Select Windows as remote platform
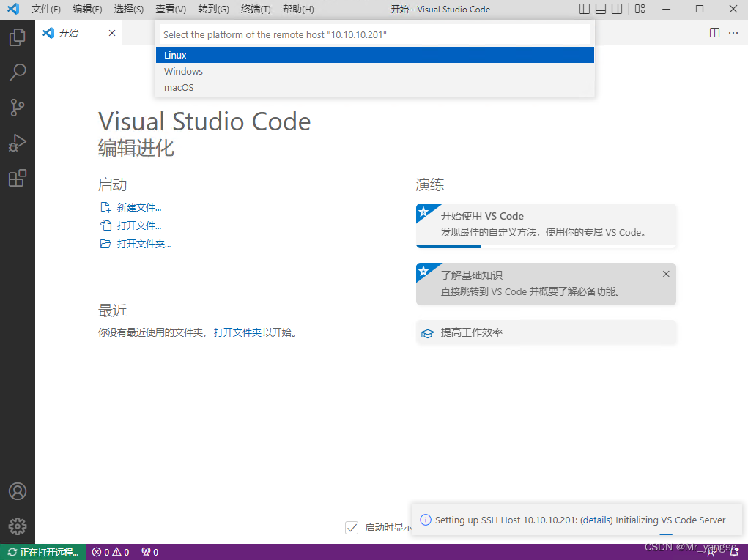The width and height of the screenshot is (748, 560). pos(375,71)
